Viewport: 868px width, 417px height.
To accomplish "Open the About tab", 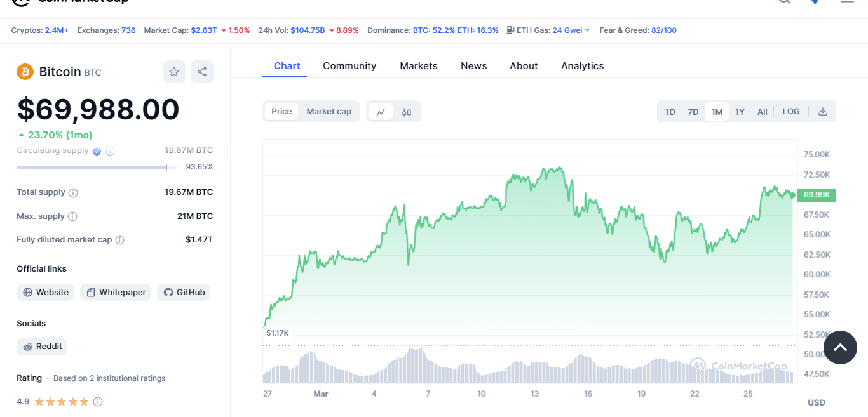I will click(524, 66).
